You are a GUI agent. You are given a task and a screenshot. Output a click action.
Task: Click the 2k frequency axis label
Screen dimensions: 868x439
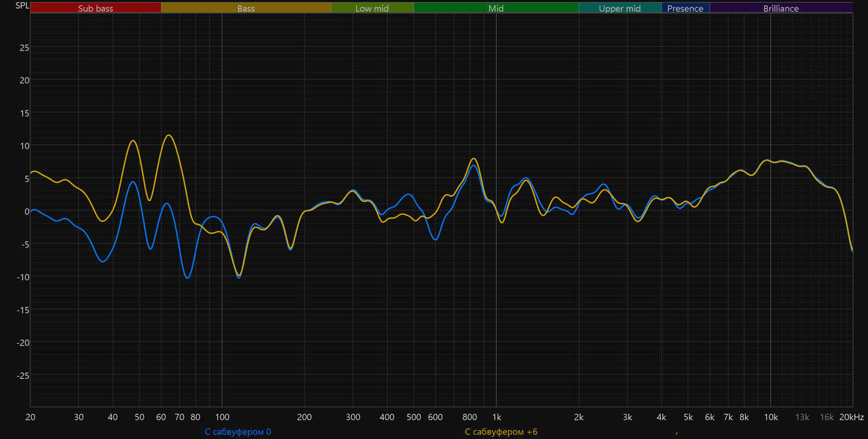(579, 417)
